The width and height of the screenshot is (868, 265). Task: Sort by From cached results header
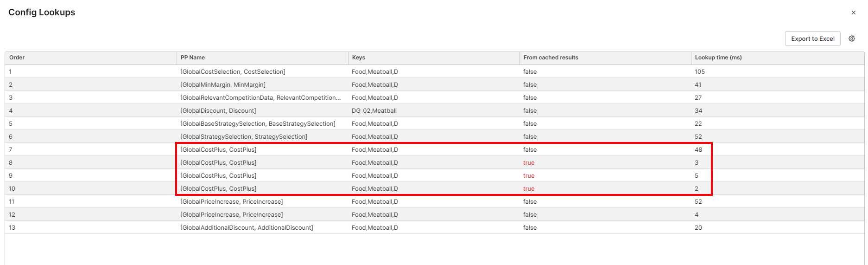[551, 58]
